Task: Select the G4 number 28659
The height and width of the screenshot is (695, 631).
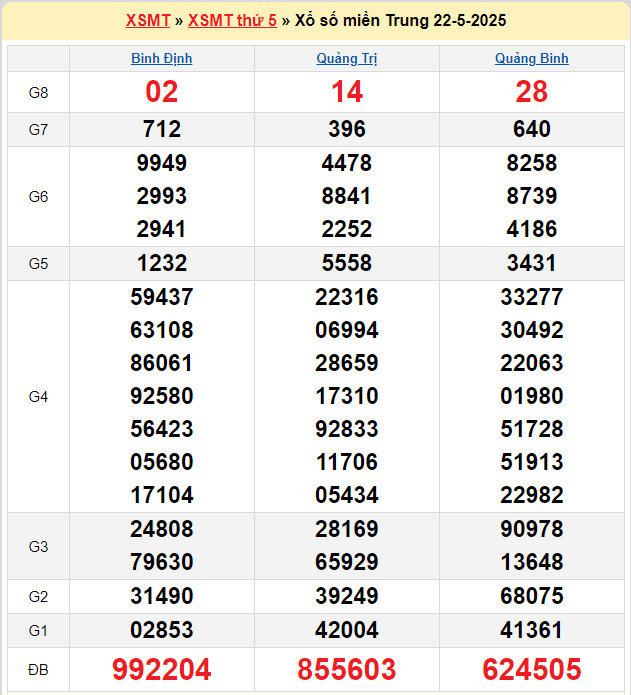Action: (x=347, y=363)
